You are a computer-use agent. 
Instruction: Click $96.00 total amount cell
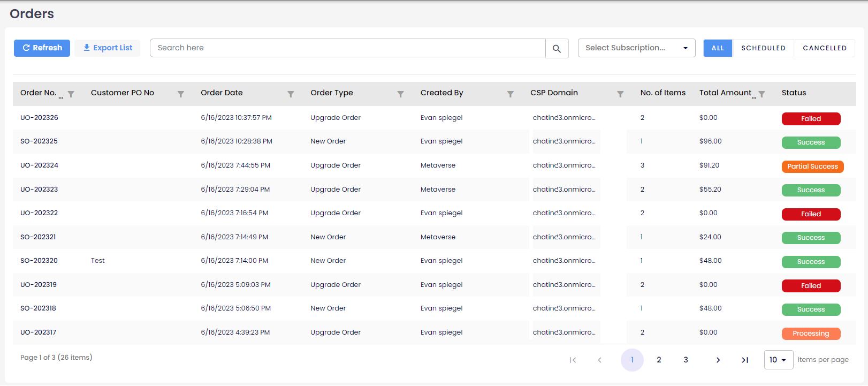pos(710,141)
